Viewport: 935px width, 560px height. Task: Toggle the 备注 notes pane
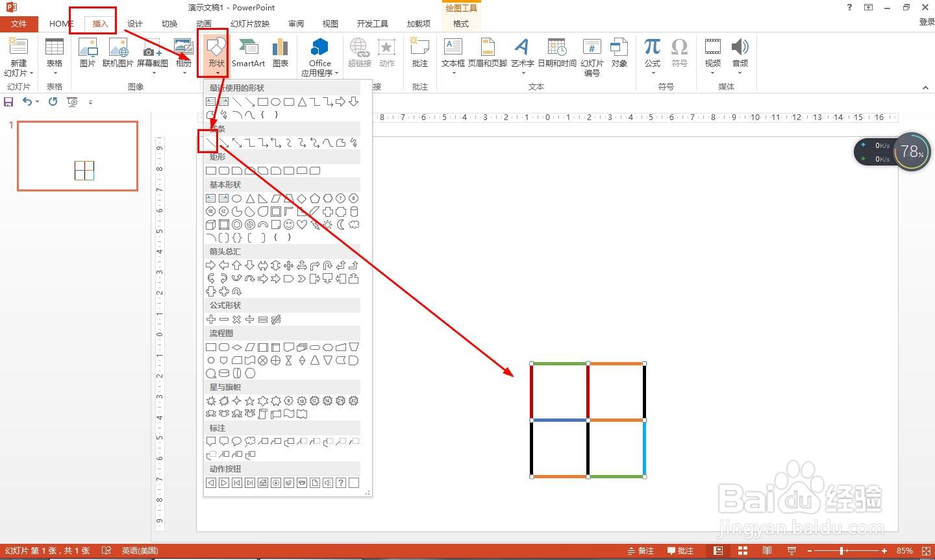[640, 551]
